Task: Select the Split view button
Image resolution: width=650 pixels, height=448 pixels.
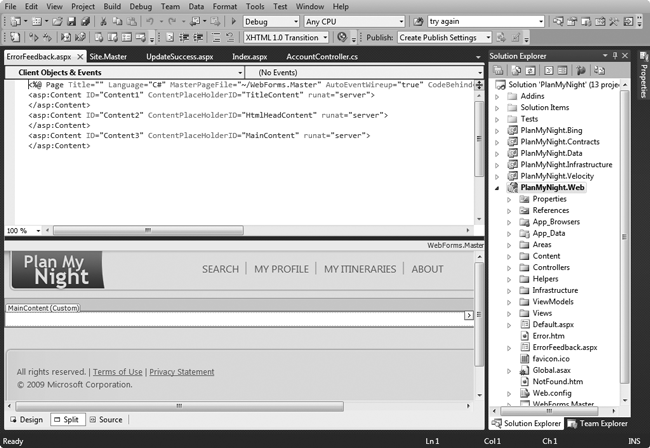Action: [x=68, y=420]
